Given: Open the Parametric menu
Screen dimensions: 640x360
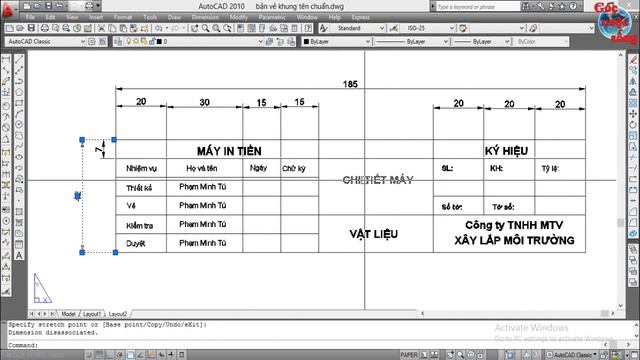Looking at the screenshot, I should [x=272, y=18].
